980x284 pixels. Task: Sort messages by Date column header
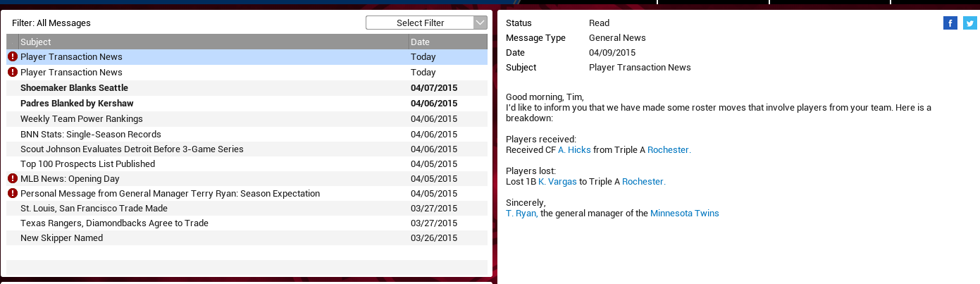447,42
